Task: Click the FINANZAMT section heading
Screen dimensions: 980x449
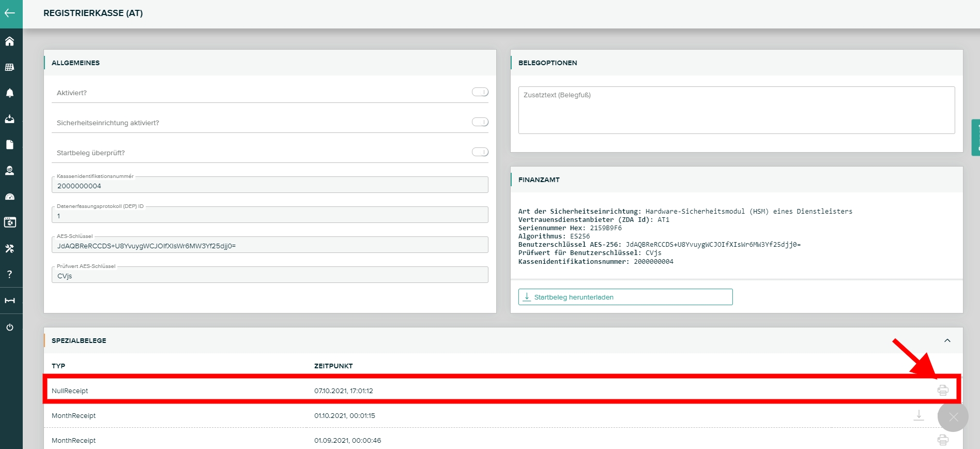Action: tap(539, 179)
